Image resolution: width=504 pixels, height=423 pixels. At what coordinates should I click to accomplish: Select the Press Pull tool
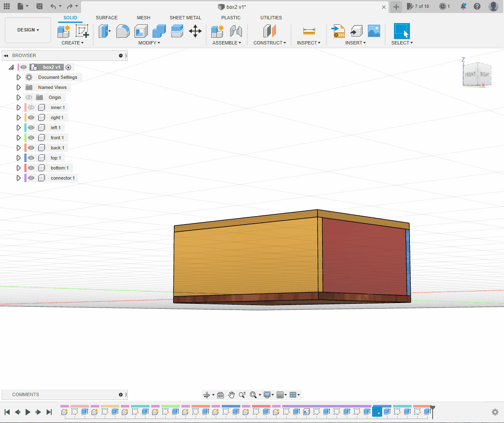pyautogui.click(x=105, y=31)
